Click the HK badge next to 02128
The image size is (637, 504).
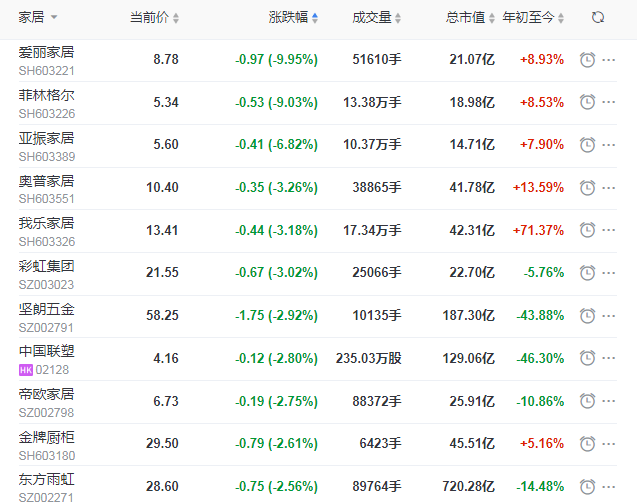point(26,369)
